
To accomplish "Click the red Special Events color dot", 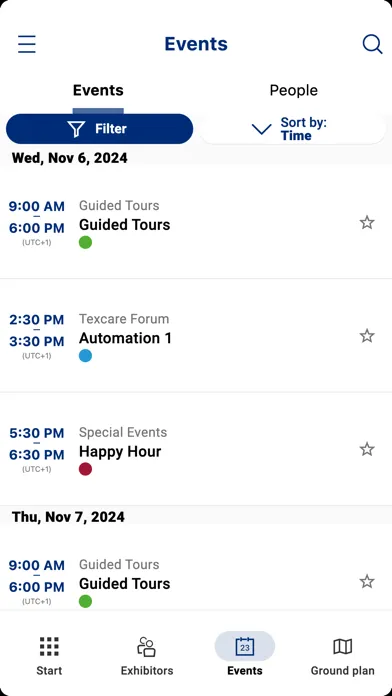I will click(86, 469).
